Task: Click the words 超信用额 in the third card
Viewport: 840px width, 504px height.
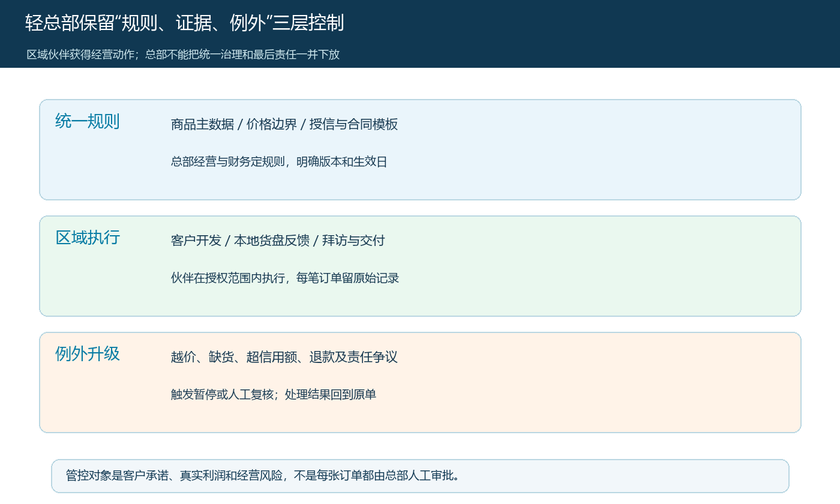Action: tap(272, 358)
